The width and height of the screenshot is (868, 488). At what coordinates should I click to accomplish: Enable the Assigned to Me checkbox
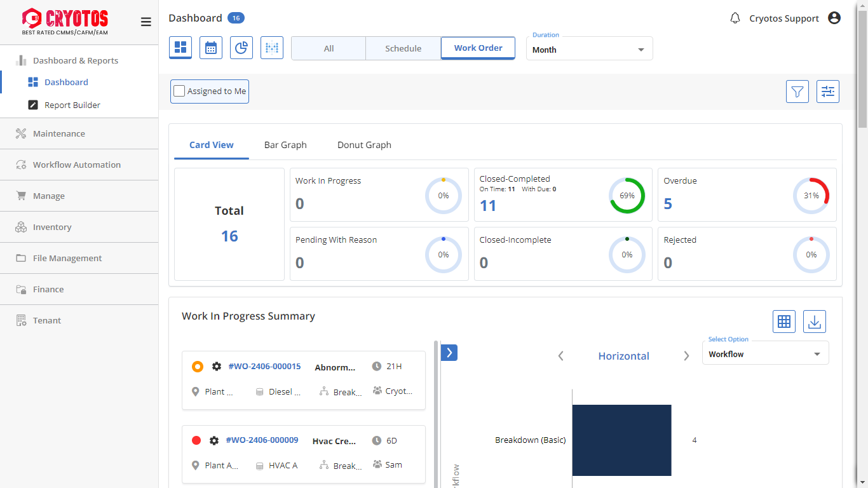point(180,91)
